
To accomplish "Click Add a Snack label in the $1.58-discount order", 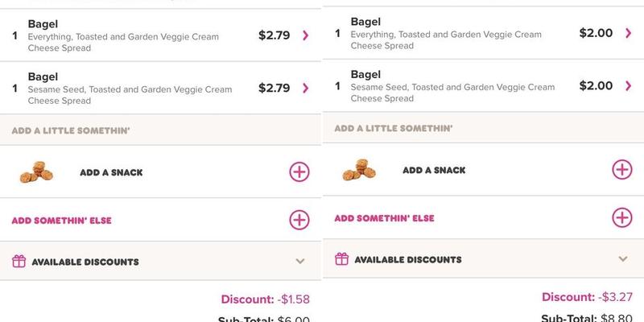I will (111, 172).
